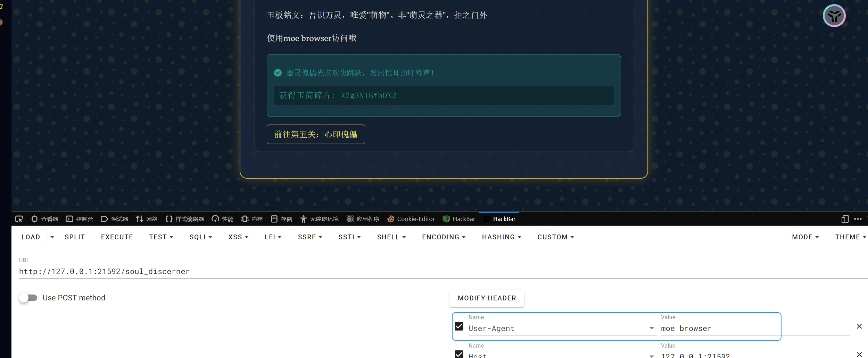Open the SSTI dropdown menu
Screen dimensions: 868x358
click(x=349, y=237)
